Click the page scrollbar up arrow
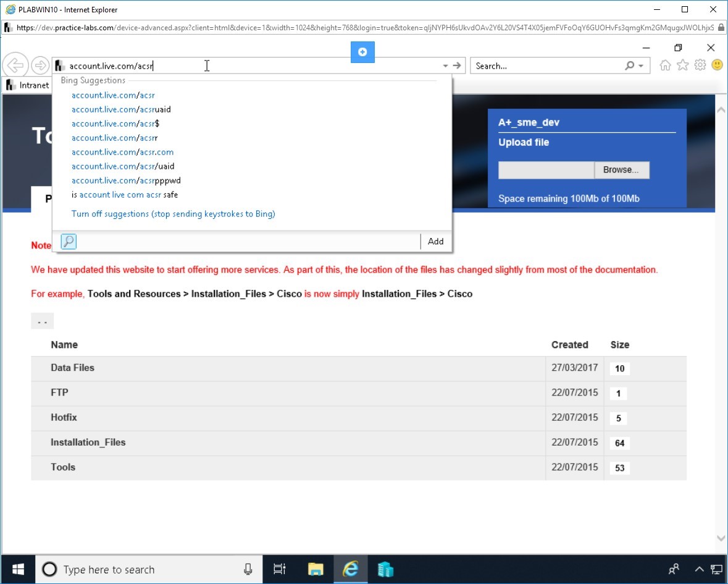Image resolution: width=728 pixels, height=584 pixels. 721,110
